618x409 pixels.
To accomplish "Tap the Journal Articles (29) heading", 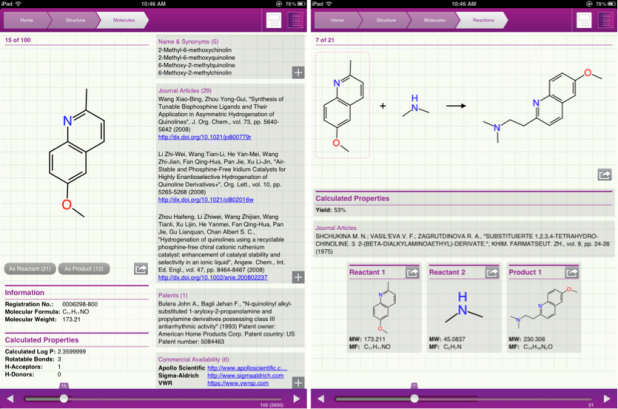I will coord(185,91).
